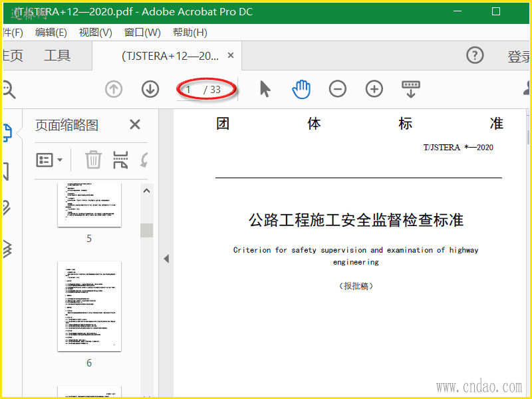
Task: Select the Hand pan tool
Action: (301, 89)
